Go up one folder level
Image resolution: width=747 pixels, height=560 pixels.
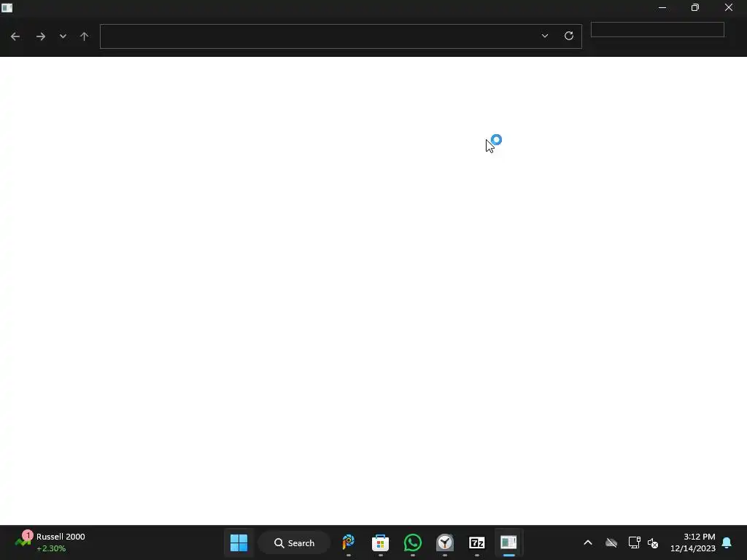[x=85, y=36]
